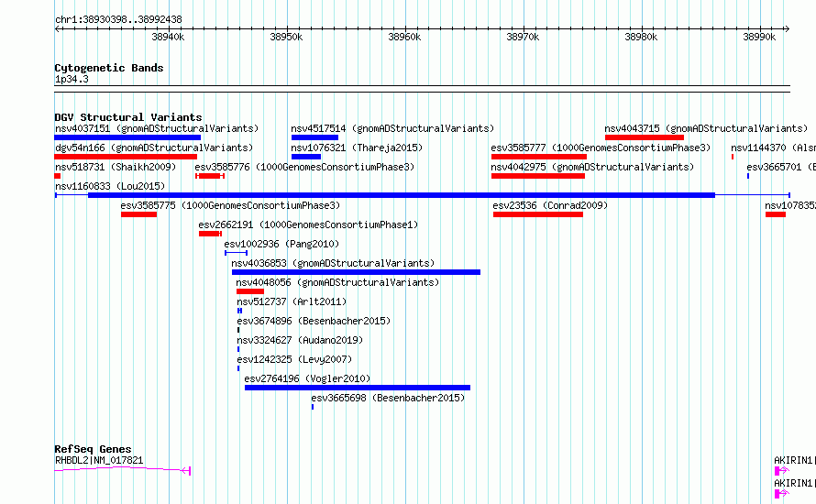The height and width of the screenshot is (504, 816).
Task: Open the RHBDL2|NM_017821 gene label
Action: click(99, 460)
